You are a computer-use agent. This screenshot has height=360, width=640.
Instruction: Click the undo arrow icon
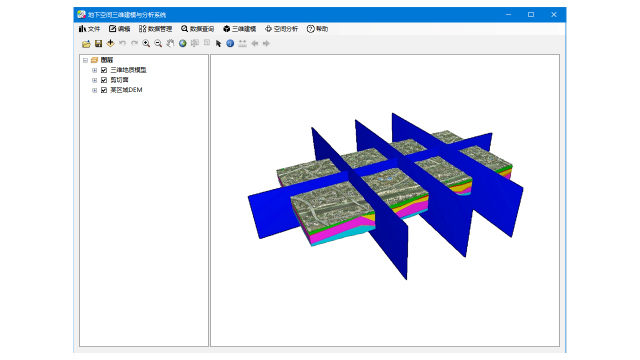tap(122, 43)
